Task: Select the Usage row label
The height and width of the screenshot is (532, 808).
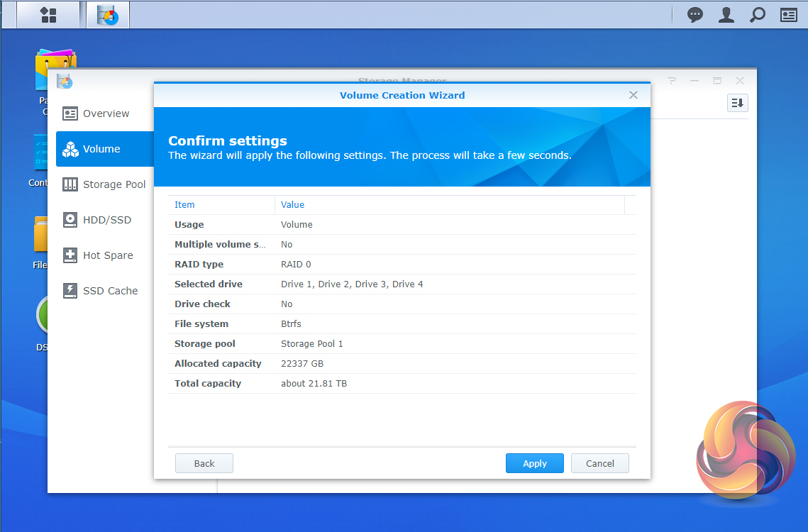Action: pyautogui.click(x=189, y=225)
